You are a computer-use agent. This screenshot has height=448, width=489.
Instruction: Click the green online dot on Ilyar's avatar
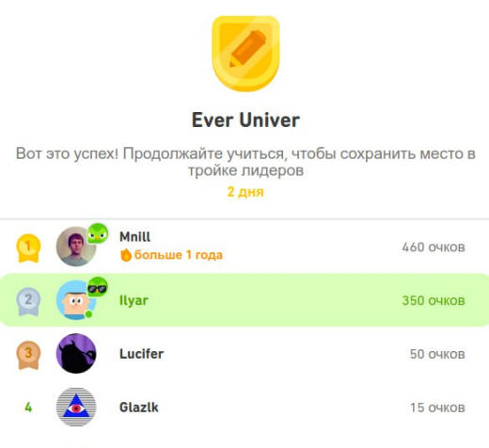click(89, 313)
